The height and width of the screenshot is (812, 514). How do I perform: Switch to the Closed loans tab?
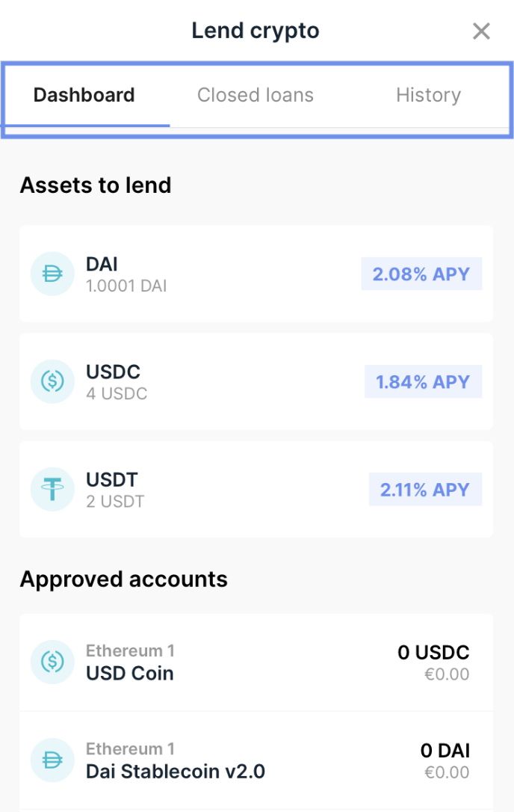pos(256,95)
